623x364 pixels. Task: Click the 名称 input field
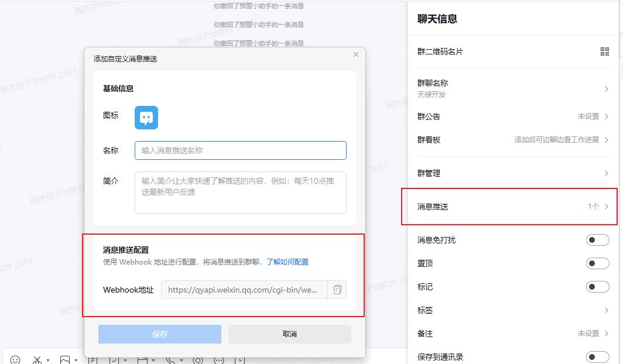click(240, 150)
